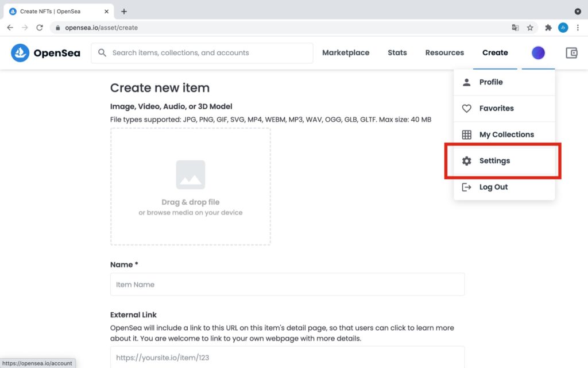Viewport: 588px width, 368px height.
Task: Close the Create NFTs tab
Action: 106,11
